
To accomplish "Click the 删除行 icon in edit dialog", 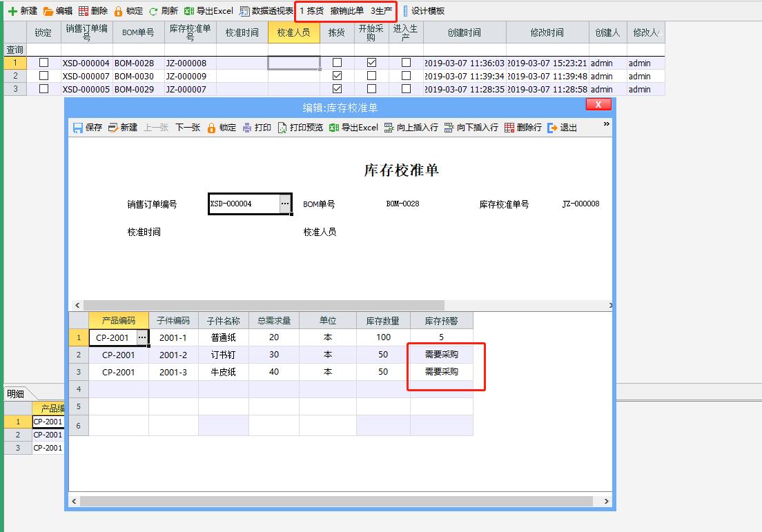I will pos(509,128).
